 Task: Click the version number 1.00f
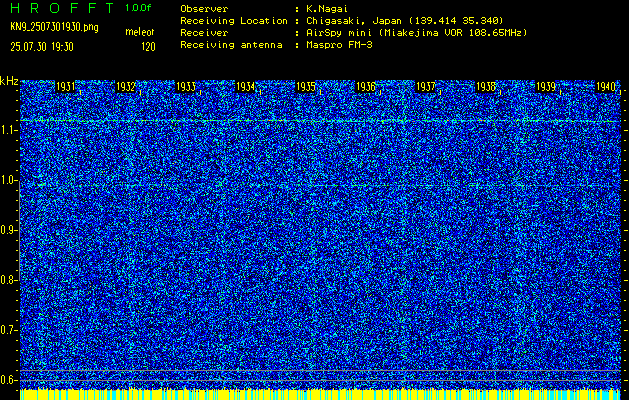(x=138, y=8)
